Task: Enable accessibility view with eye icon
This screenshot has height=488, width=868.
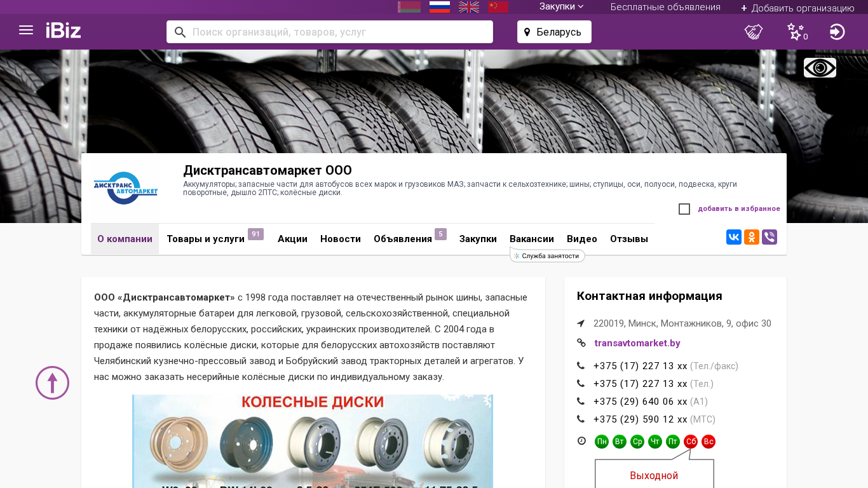Action: (820, 68)
